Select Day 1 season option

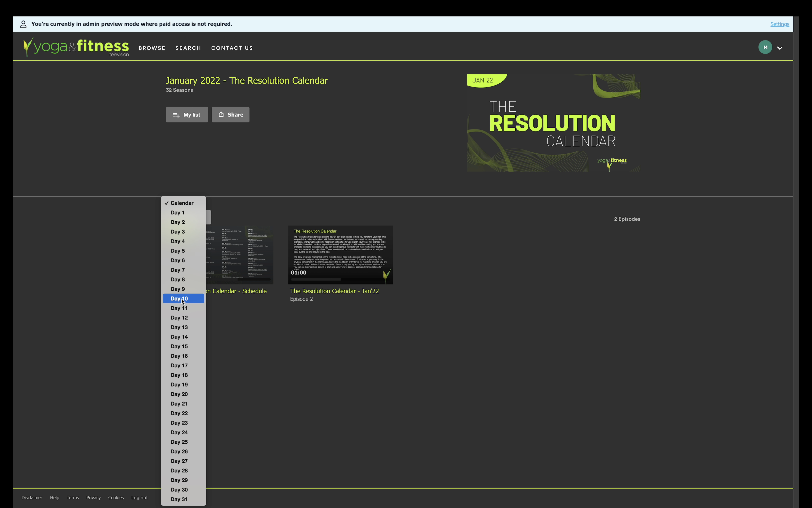[x=177, y=213]
